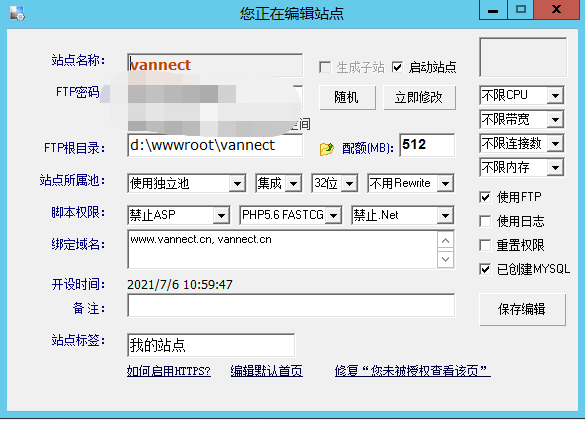
Task: Open the 编辑默认首页 link
Action: pyautogui.click(x=266, y=371)
